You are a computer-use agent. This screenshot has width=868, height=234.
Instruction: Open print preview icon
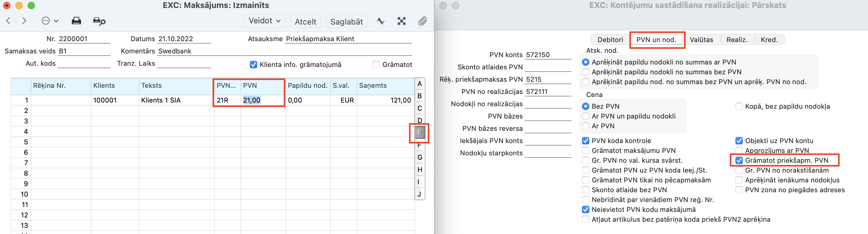pyautogui.click(x=99, y=21)
